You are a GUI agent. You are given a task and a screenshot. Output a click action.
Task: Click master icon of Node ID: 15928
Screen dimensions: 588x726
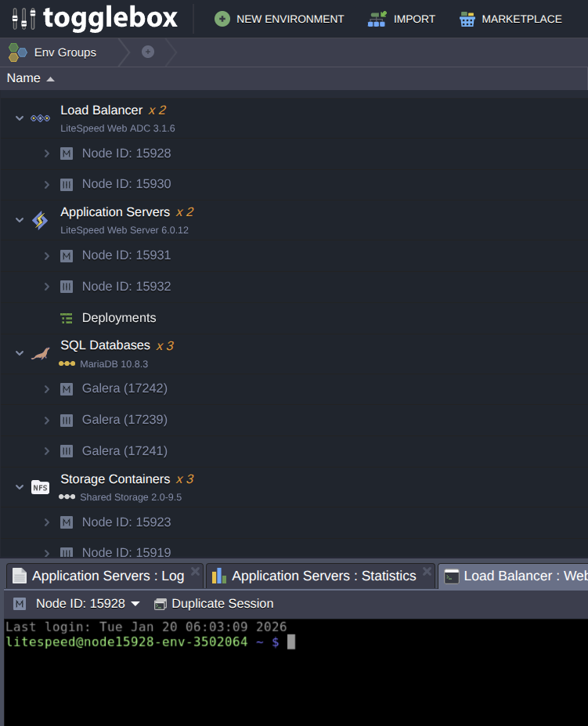pyautogui.click(x=67, y=154)
